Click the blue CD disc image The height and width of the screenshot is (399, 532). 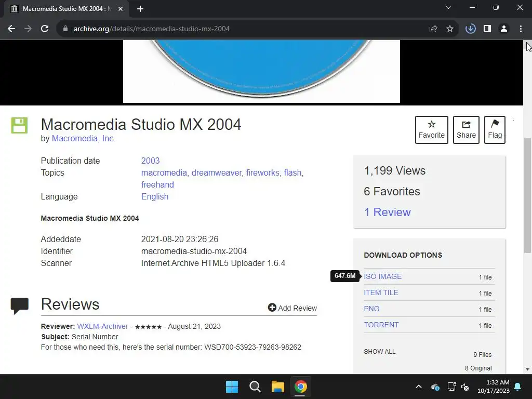coord(261,68)
